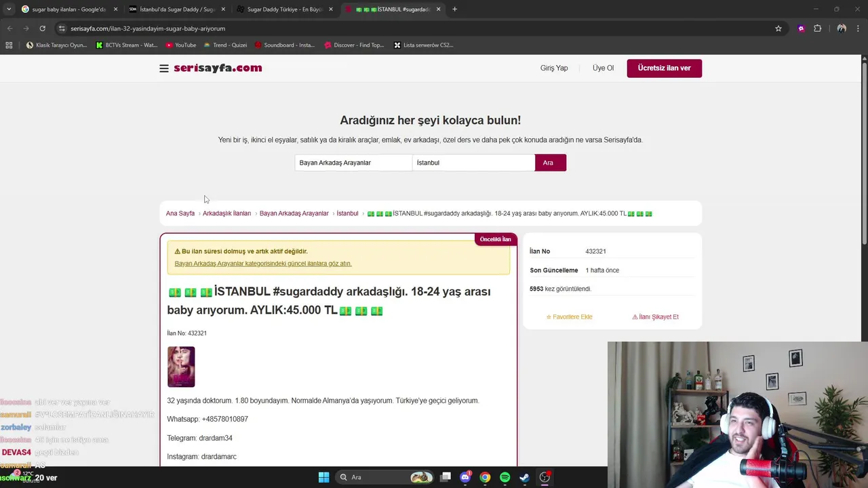Click the Telegram: drardam34 line

pyautogui.click(x=199, y=438)
